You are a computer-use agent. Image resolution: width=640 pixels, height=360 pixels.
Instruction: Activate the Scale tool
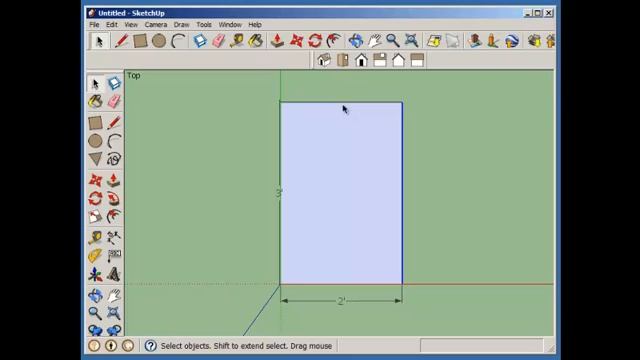pyautogui.click(x=96, y=216)
